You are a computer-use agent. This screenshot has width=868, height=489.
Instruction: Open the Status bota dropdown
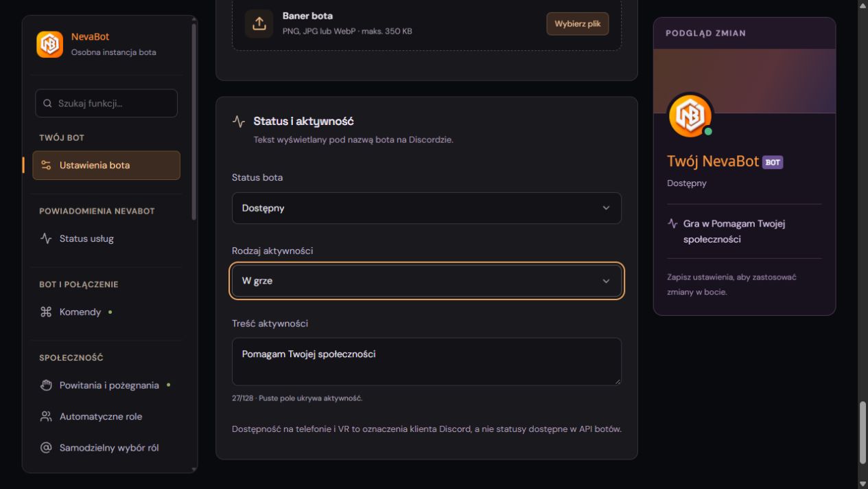tap(427, 208)
